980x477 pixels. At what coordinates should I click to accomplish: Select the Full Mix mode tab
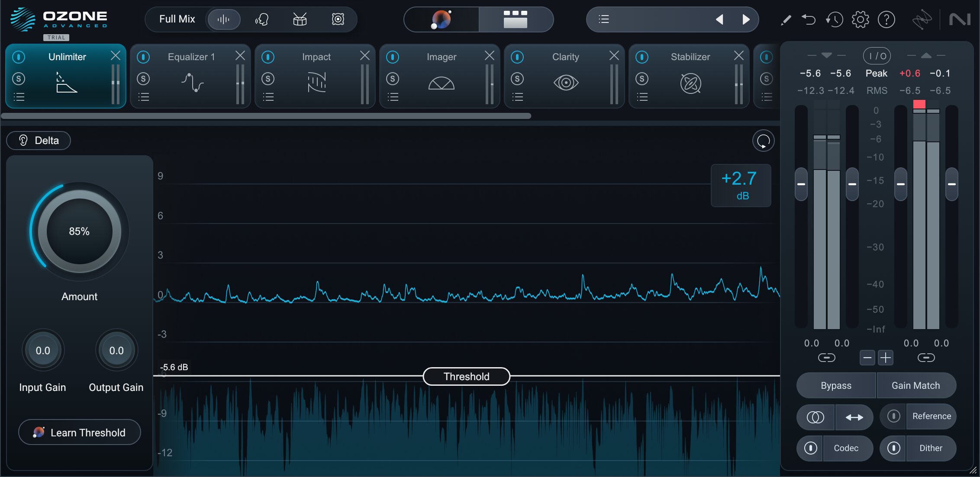(x=177, y=19)
